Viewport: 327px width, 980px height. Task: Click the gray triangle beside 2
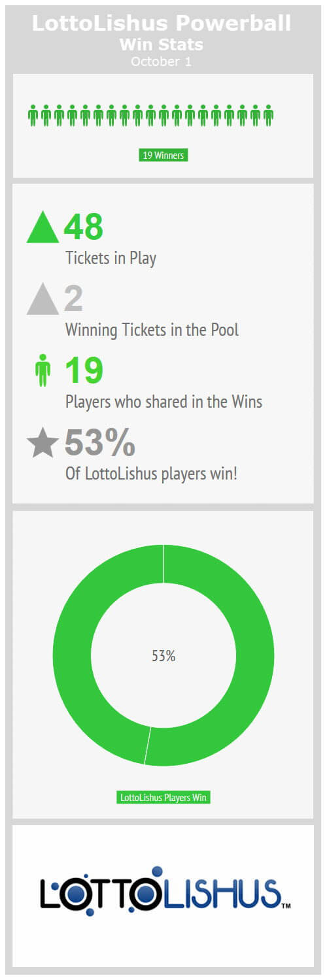(x=43, y=299)
